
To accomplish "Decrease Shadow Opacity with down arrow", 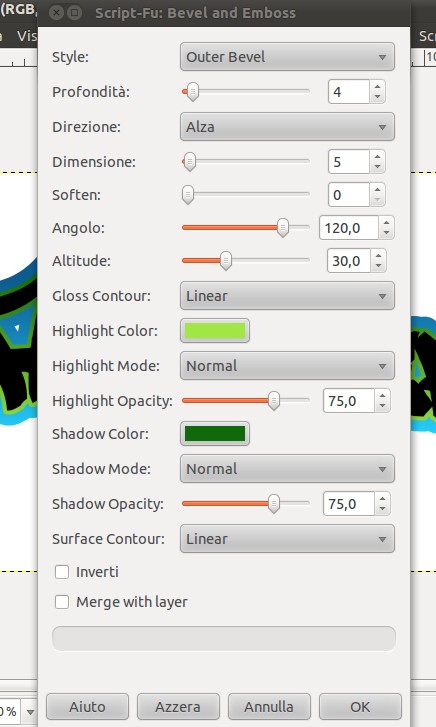I will (382, 509).
